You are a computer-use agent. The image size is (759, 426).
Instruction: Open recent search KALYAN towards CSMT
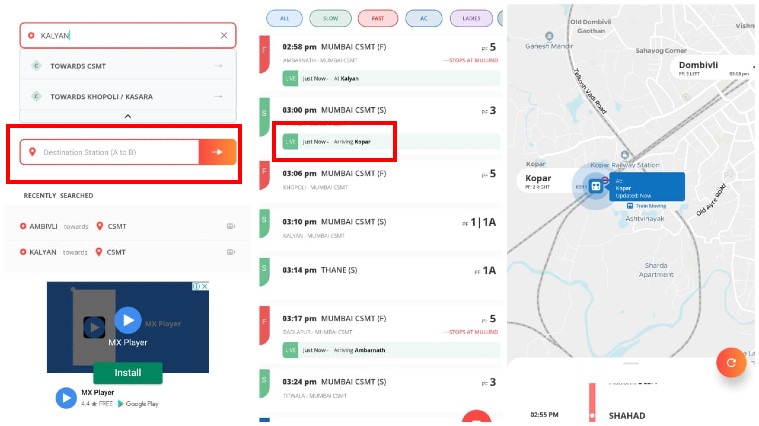coord(128,252)
